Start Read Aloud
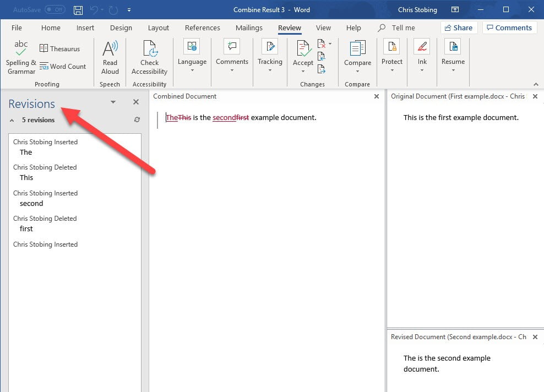 [x=110, y=56]
